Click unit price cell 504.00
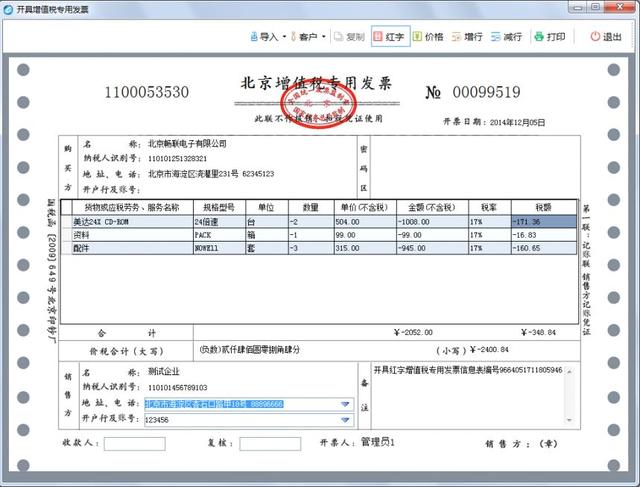The width and height of the screenshot is (640, 487). point(365,222)
